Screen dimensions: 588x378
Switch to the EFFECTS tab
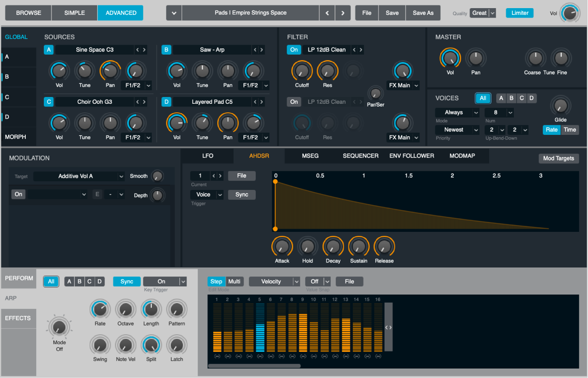pyautogui.click(x=18, y=318)
